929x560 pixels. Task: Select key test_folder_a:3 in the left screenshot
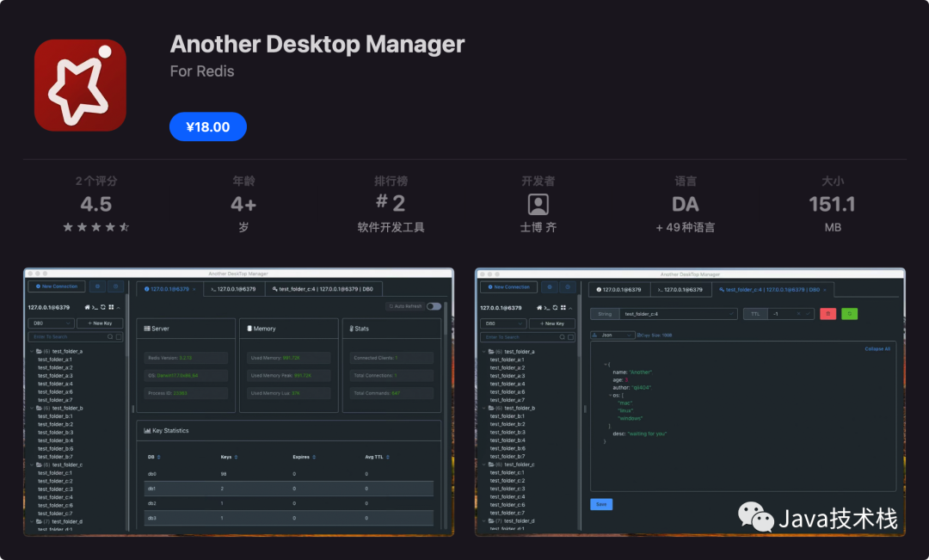click(x=55, y=376)
